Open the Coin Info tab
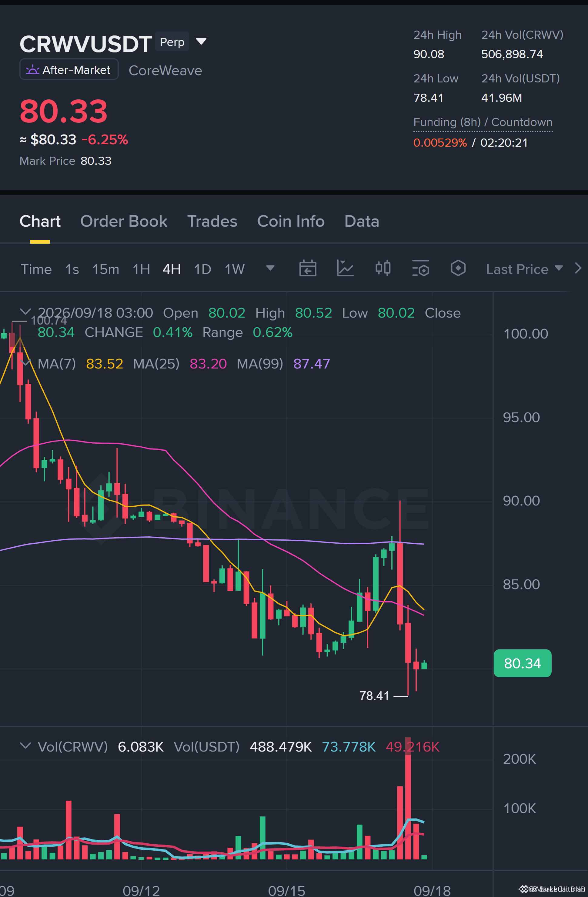 tap(291, 221)
